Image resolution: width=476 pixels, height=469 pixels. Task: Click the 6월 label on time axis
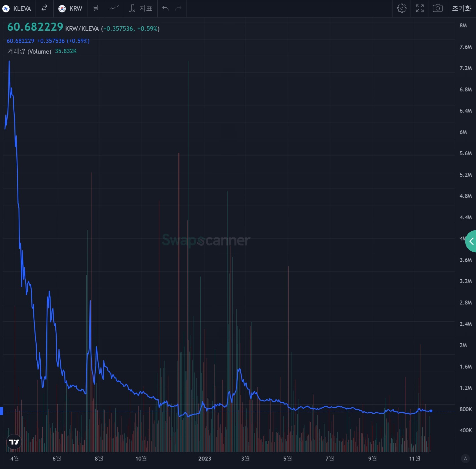pos(57,459)
